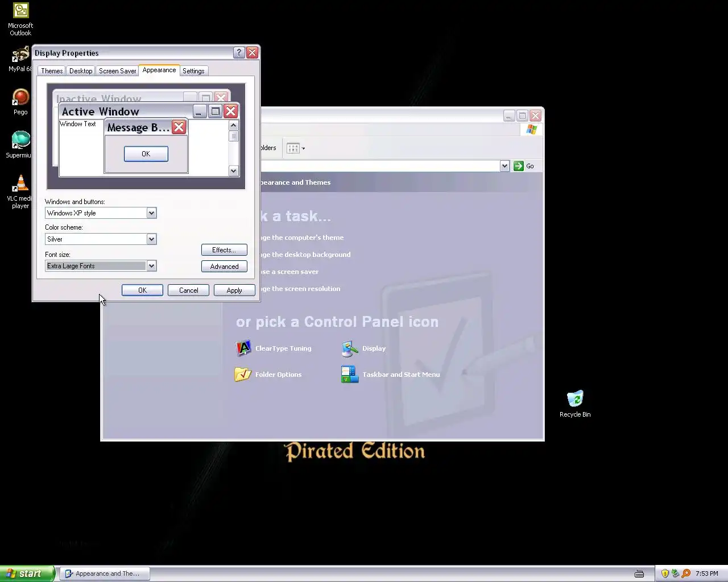
Task: Click the choose a screen saver link
Action: [289, 272]
